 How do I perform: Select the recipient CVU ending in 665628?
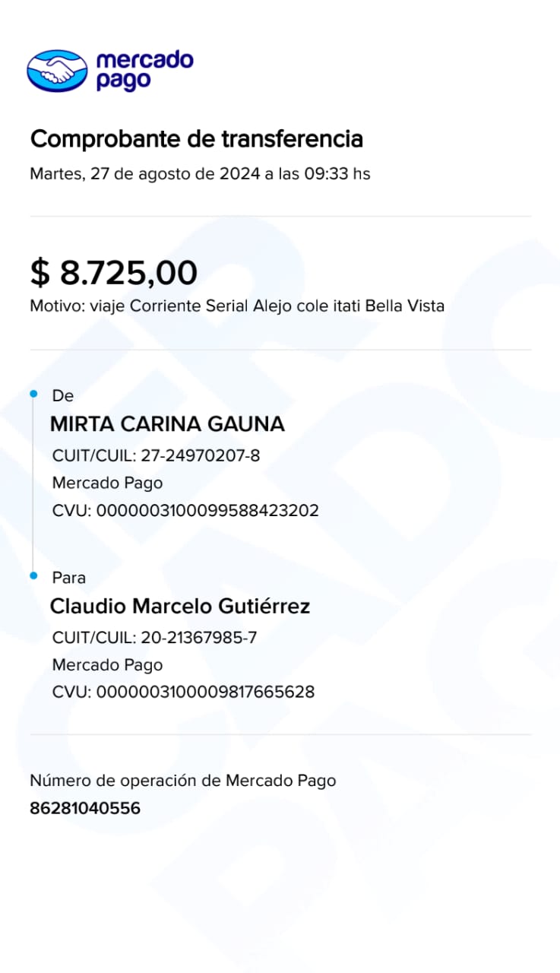point(183,692)
